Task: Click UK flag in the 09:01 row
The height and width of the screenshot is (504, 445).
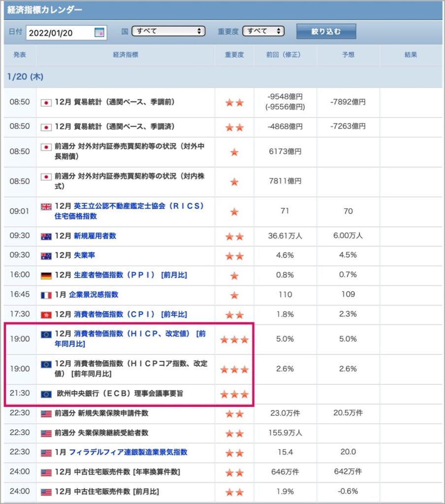Action: pyautogui.click(x=46, y=207)
